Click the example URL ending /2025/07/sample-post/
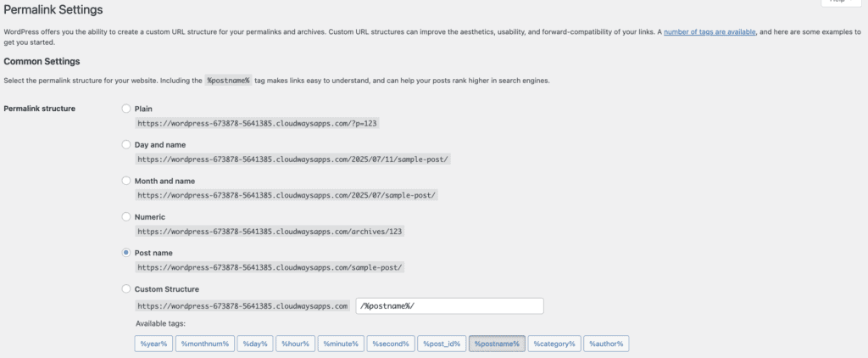Image resolution: width=868 pixels, height=358 pixels. pos(287,196)
